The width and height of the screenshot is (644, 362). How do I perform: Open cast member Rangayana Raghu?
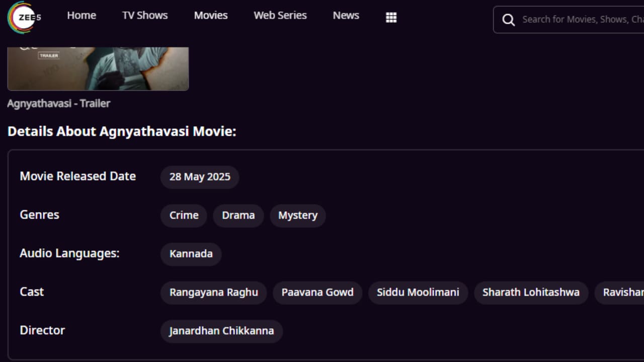[x=214, y=293]
